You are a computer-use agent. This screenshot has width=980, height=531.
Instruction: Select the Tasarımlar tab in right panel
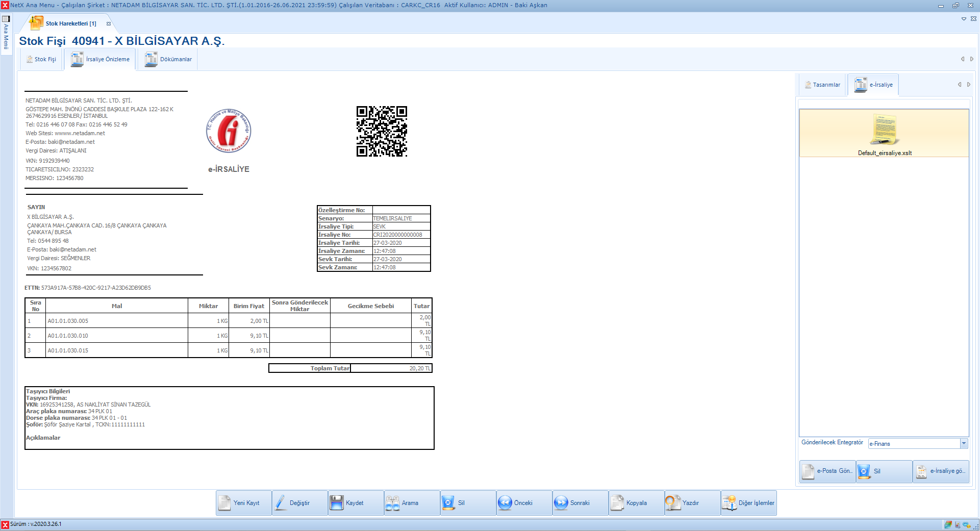click(x=822, y=85)
